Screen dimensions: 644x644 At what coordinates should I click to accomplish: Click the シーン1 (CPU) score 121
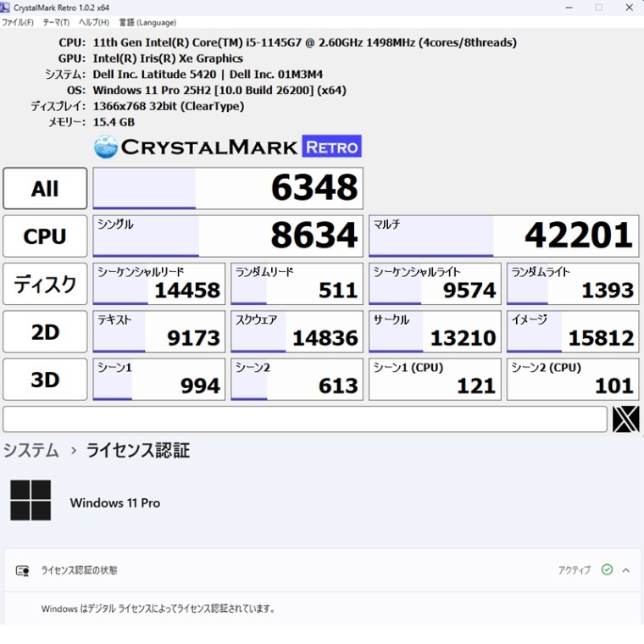[435, 379]
